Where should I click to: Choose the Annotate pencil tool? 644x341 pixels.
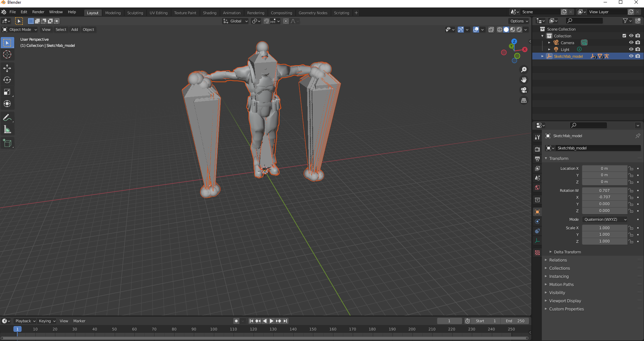tap(7, 118)
